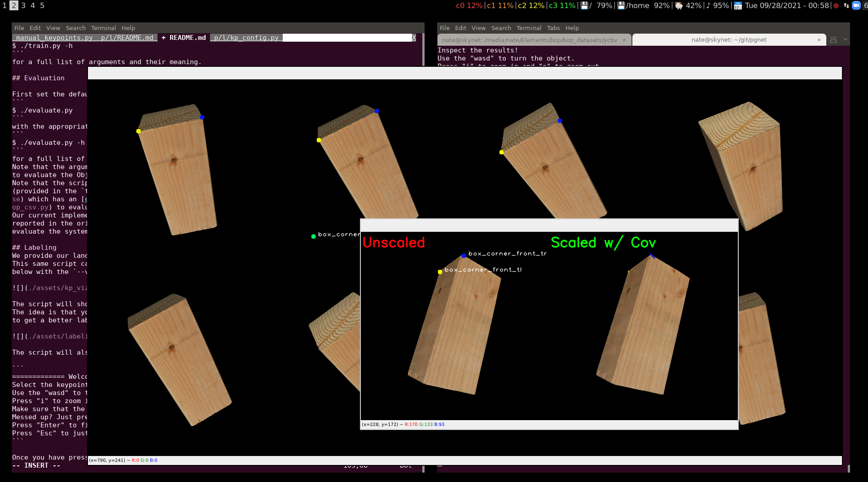Click the red 'Unscaled' heading
This screenshot has height=482, width=868.
pos(394,243)
